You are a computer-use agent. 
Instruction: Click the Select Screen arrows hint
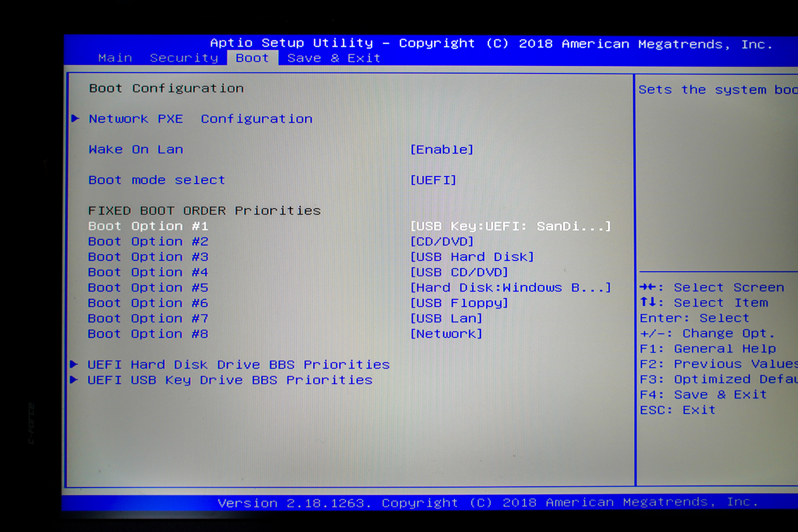pos(712,287)
